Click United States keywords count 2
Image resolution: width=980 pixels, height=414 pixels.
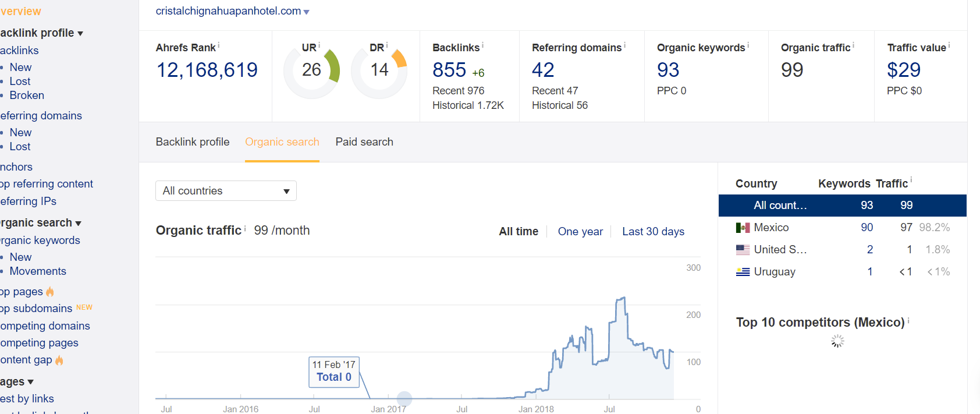click(870, 250)
